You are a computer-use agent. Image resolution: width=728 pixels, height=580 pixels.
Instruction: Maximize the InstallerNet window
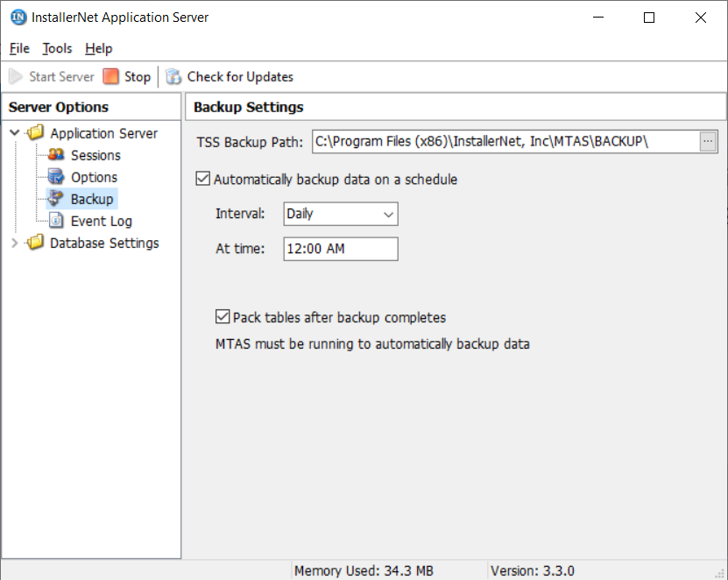(649, 18)
